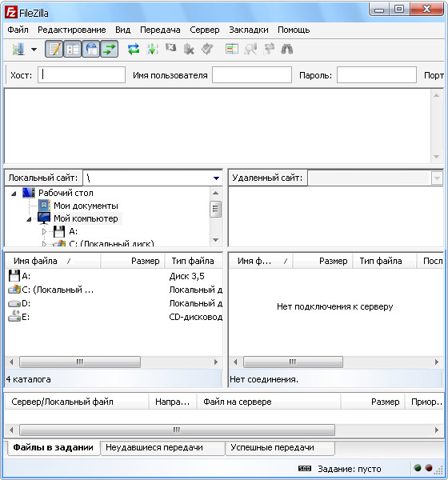Click remote list horizontal scrollbar thumb
The width and height of the screenshot is (448, 480).
pyautogui.click(x=293, y=362)
